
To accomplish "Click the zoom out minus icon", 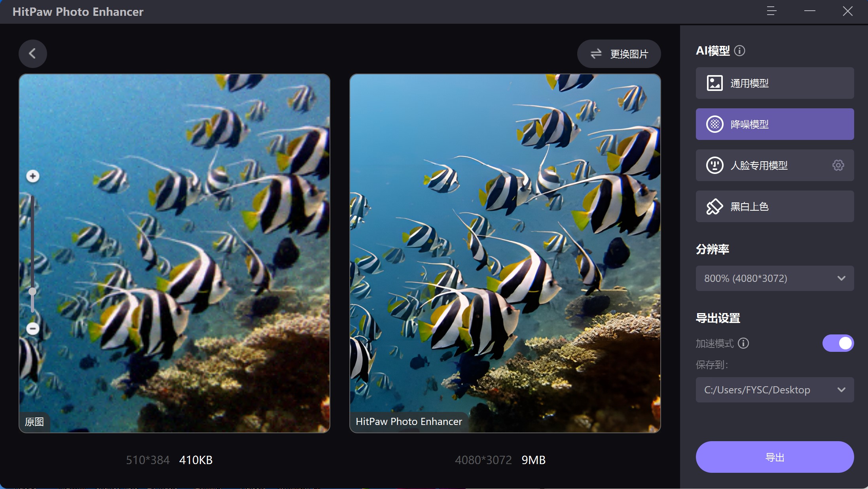I will 33,328.
